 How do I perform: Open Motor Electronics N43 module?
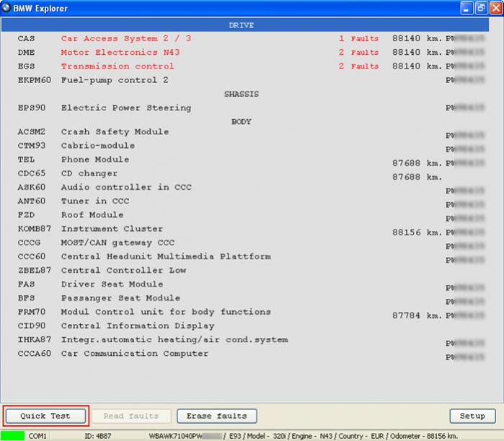pyautogui.click(x=245, y=53)
